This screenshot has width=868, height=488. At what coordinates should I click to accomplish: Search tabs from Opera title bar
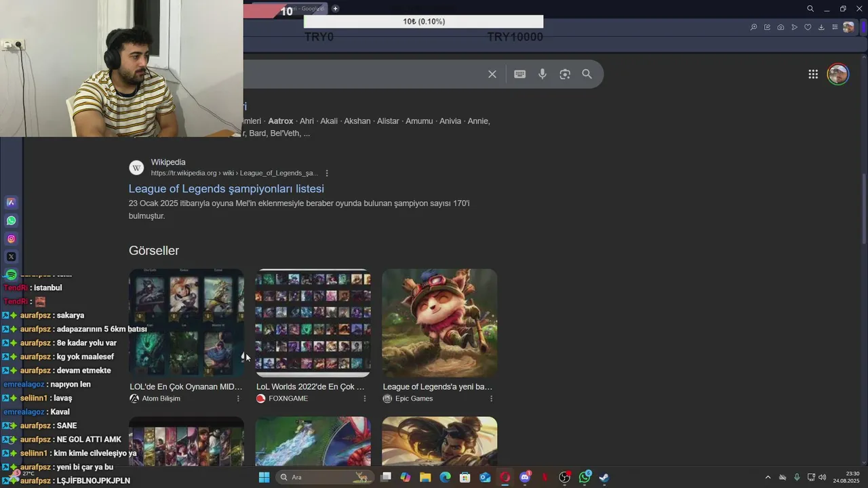point(810,9)
